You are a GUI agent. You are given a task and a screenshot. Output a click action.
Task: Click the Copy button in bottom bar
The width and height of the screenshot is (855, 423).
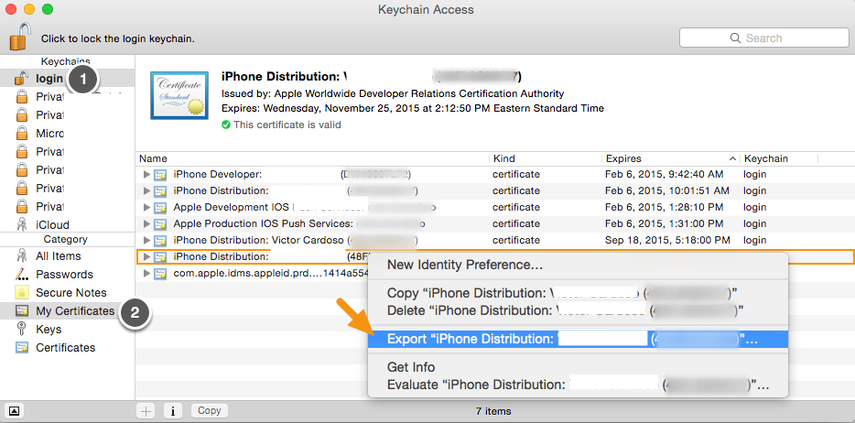(209, 411)
